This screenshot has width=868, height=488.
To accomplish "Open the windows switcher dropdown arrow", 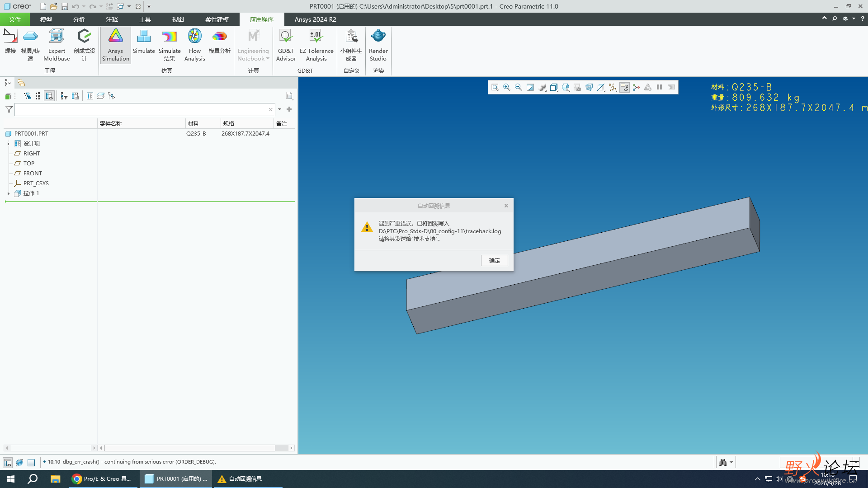I will click(129, 6).
